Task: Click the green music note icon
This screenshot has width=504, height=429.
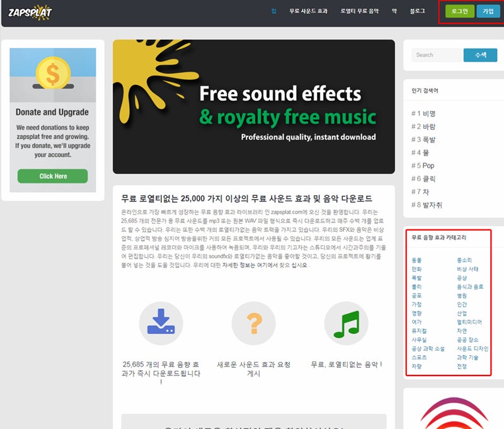Action: point(346,323)
